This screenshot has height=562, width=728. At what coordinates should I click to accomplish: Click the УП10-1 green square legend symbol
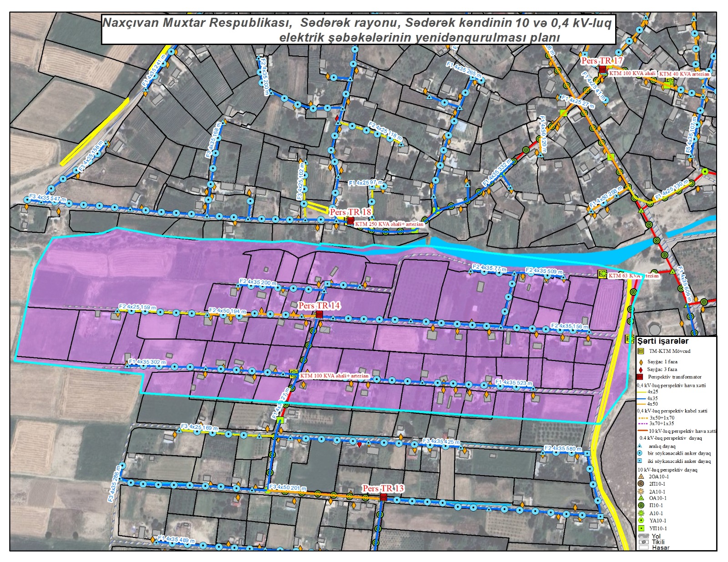[641, 528]
